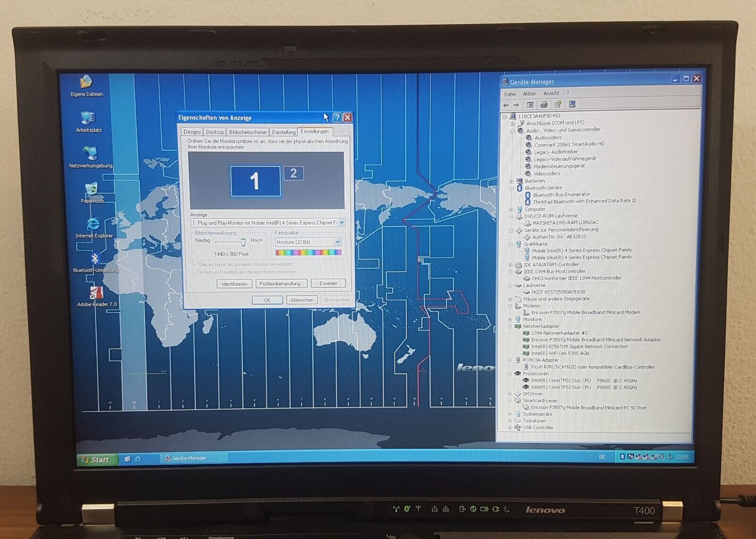
Task: Expand the Batterien node
Action: click(512, 181)
